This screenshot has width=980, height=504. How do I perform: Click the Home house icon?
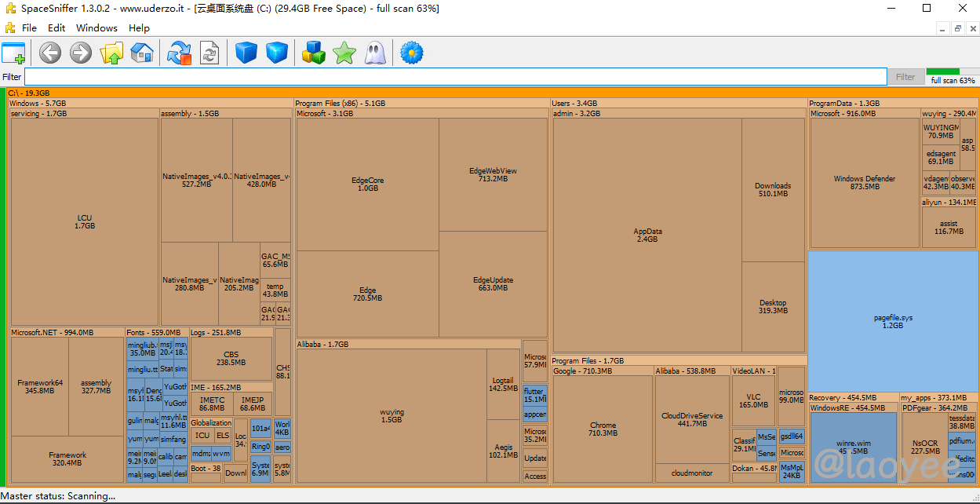point(142,53)
